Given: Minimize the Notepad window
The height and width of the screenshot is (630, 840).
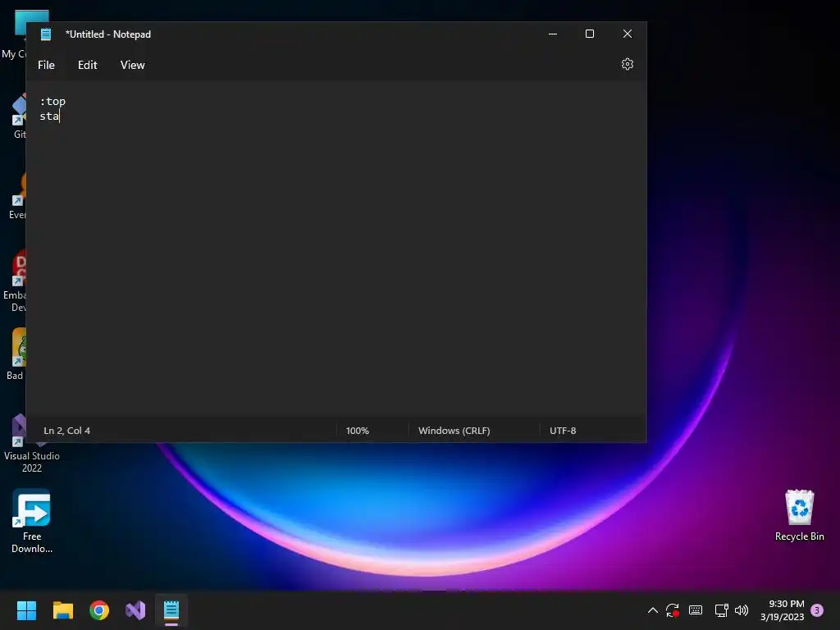Looking at the screenshot, I should click(553, 34).
